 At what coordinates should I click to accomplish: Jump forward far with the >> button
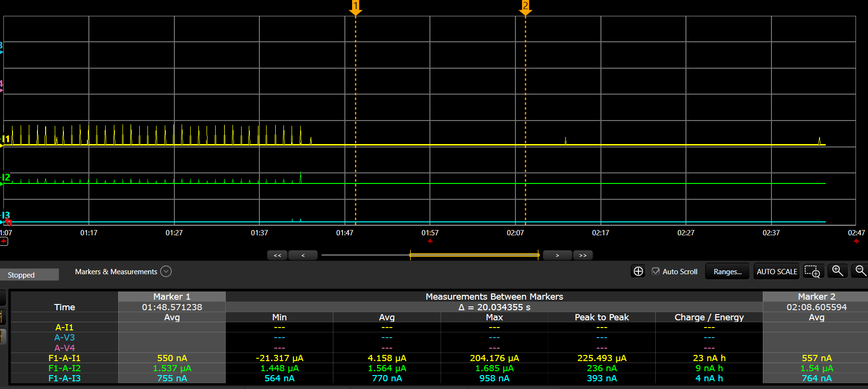[x=583, y=255]
